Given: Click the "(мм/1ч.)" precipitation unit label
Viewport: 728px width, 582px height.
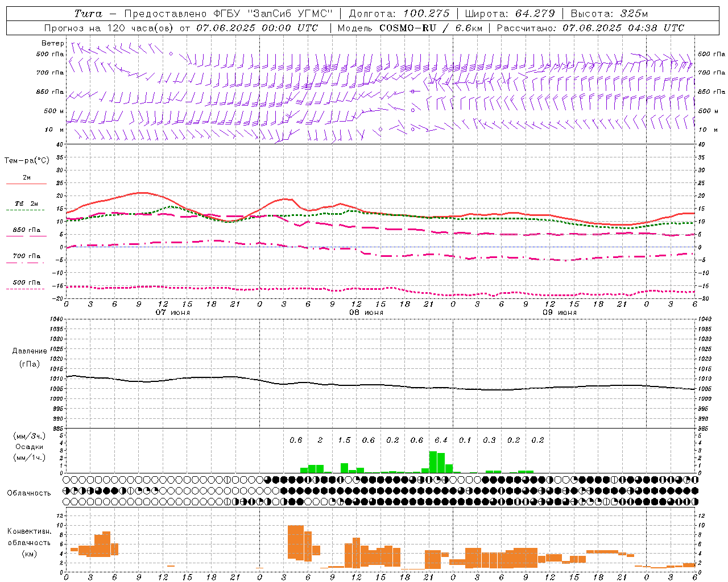Looking at the screenshot, I should click(30, 458).
